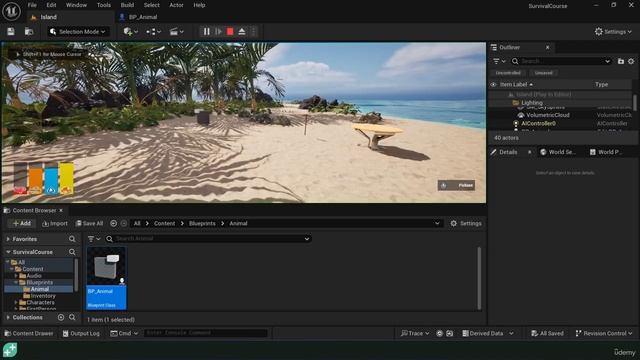Click the Import button
This screenshot has width=640, height=360.
pos(55,223)
